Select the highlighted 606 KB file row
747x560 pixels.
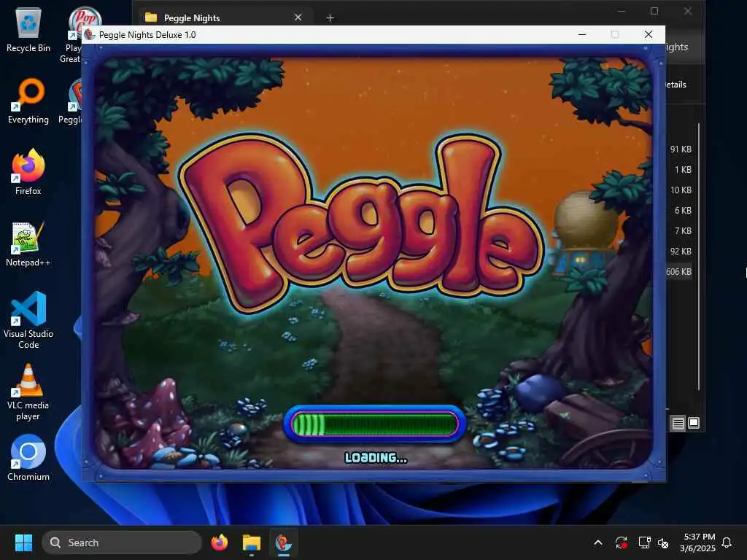point(680,272)
